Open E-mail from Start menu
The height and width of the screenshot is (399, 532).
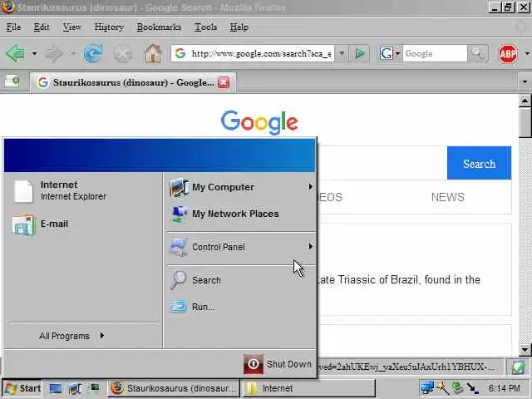click(83, 224)
